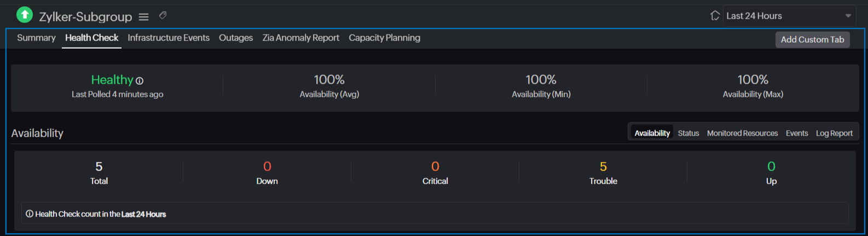Screen dimensions: 868x236
Task: Click the info icon before Health Check count
Action: click(30, 214)
